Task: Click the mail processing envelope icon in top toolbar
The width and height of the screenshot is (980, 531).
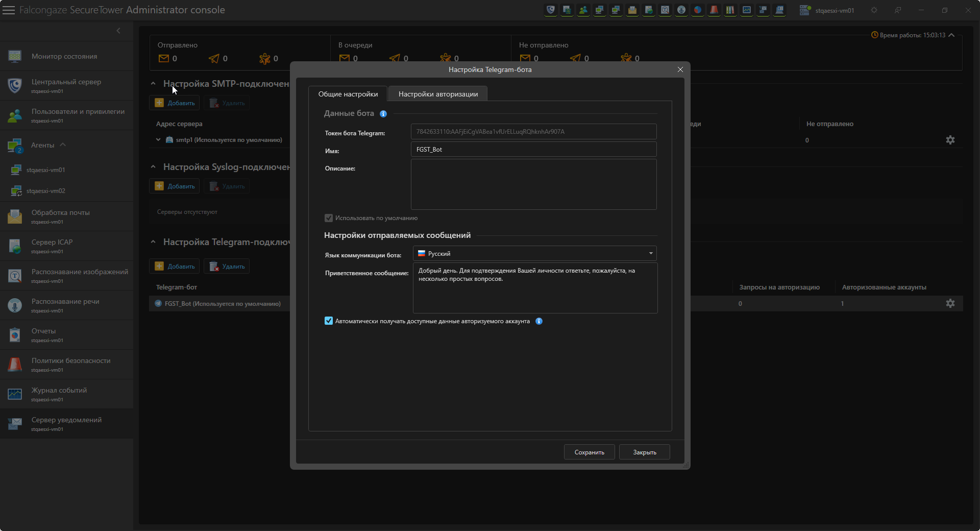Action: coord(632,10)
